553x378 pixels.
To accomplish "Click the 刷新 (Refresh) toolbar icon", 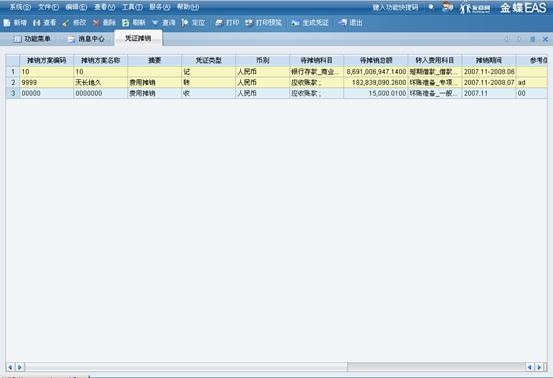I will point(126,23).
